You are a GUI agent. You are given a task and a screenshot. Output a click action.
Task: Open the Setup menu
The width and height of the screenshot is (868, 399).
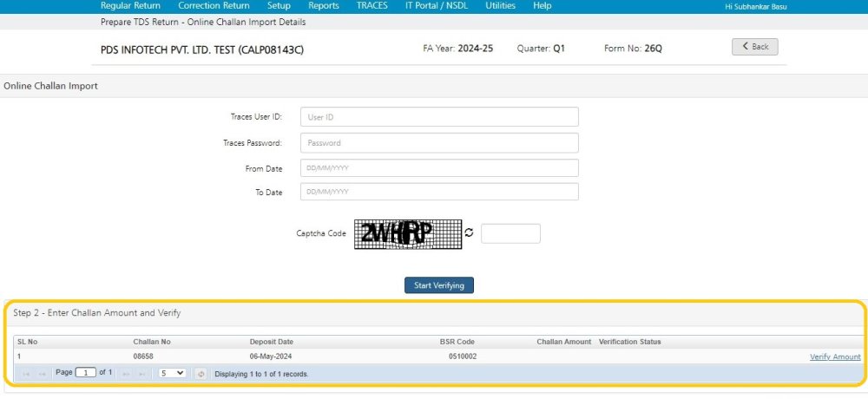[x=279, y=5]
